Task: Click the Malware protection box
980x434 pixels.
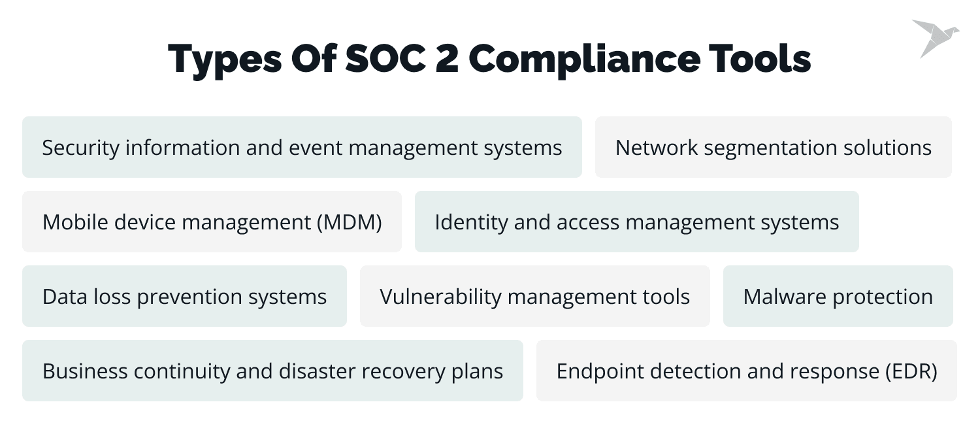Action: pos(838,297)
